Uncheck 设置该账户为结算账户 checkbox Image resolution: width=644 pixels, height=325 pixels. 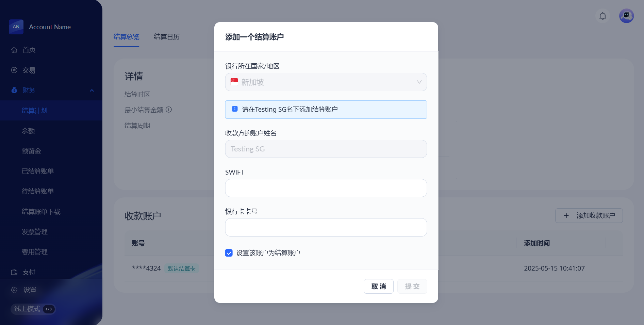[x=229, y=253]
